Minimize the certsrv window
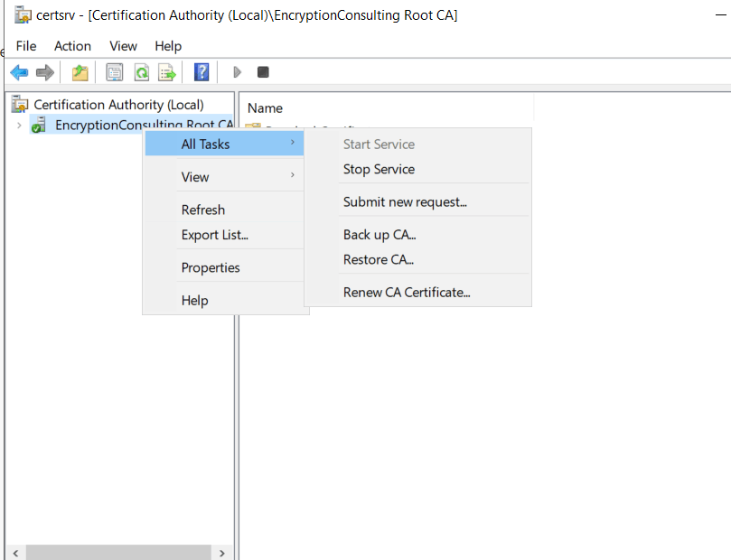Viewport: 731px width, 560px height. coord(721,15)
